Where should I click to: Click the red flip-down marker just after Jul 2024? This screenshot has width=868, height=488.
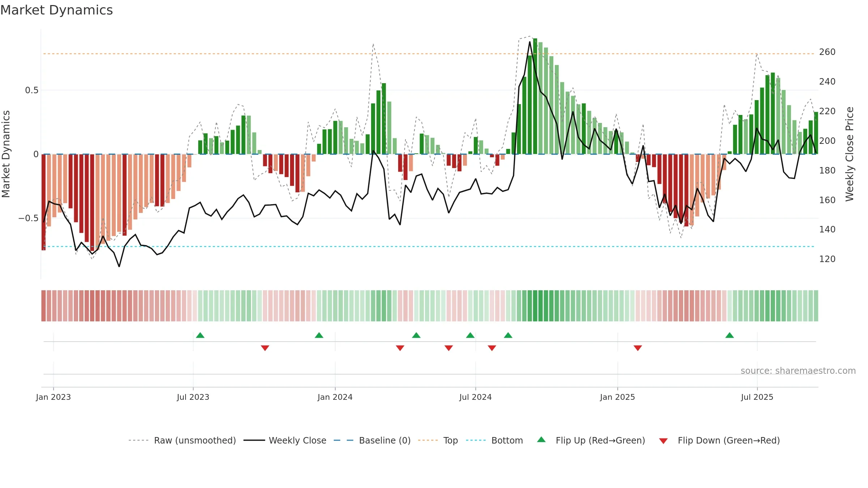[x=492, y=348]
